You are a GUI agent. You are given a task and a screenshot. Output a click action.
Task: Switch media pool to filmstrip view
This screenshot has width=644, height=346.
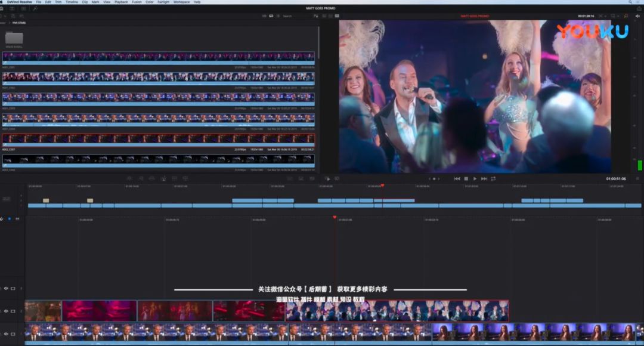271,16
